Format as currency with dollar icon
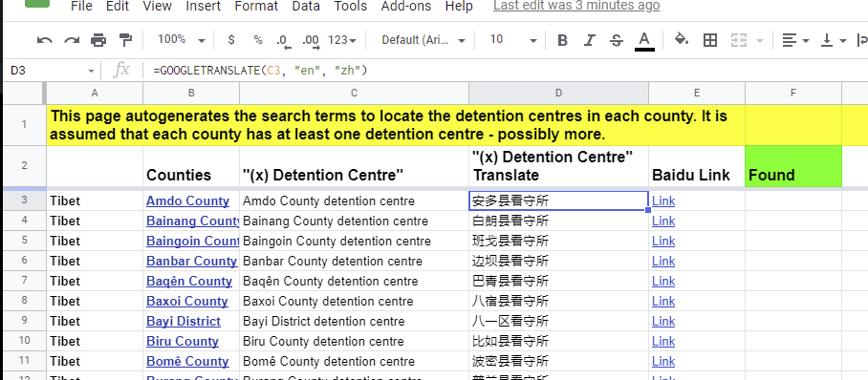The width and height of the screenshot is (868, 380). [x=231, y=40]
